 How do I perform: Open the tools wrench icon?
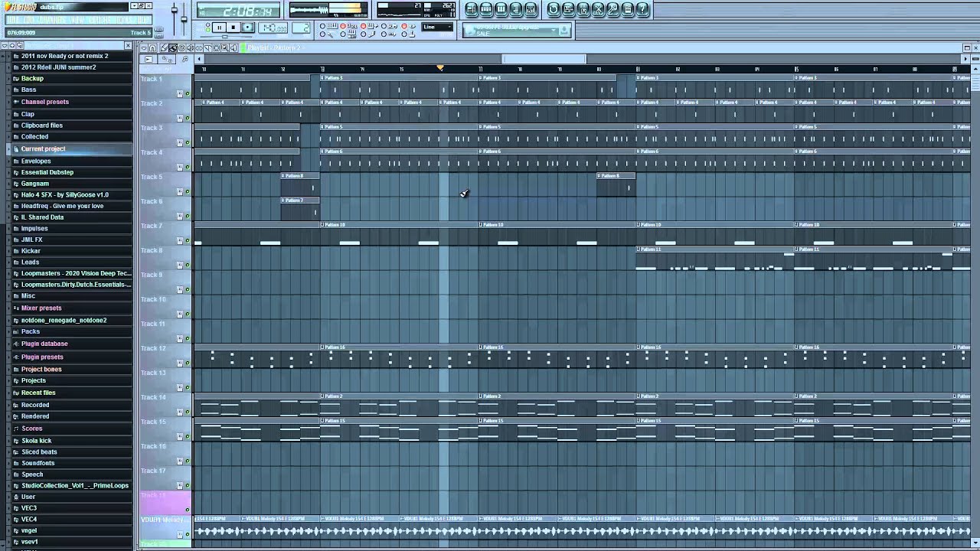tap(612, 9)
